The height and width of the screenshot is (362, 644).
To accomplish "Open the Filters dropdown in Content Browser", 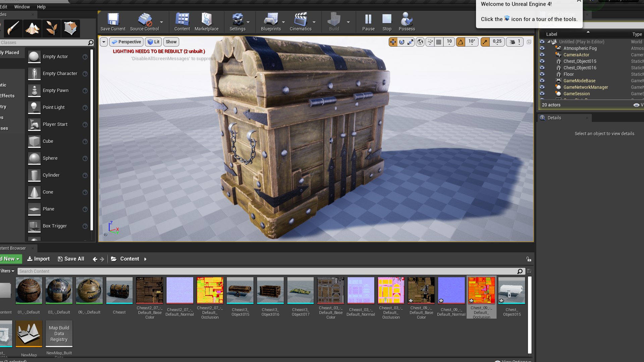I will click(x=7, y=271).
